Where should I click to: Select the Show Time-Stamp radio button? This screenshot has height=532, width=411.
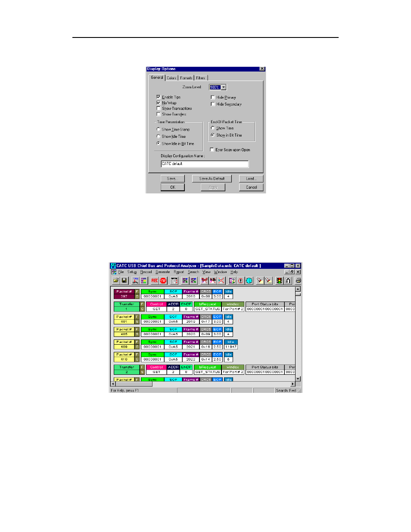(158, 129)
